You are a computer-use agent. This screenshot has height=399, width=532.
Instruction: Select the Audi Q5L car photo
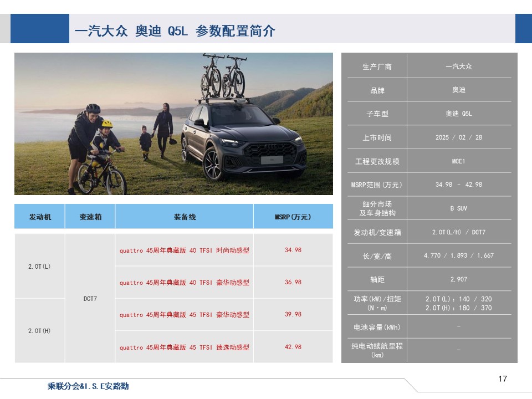[x=173, y=124]
